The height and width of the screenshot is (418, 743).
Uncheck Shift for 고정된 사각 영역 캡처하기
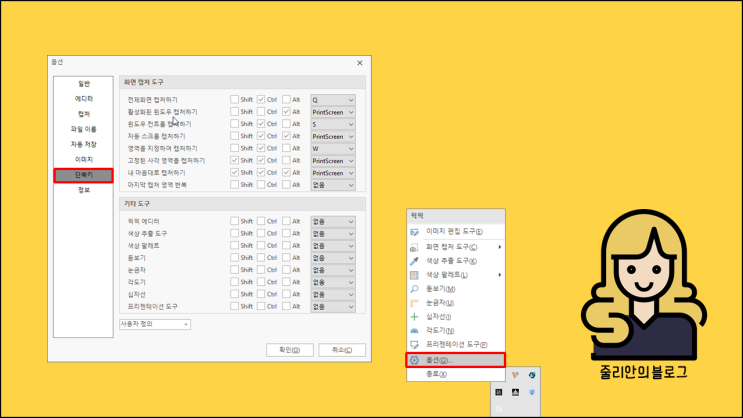pyautogui.click(x=234, y=160)
